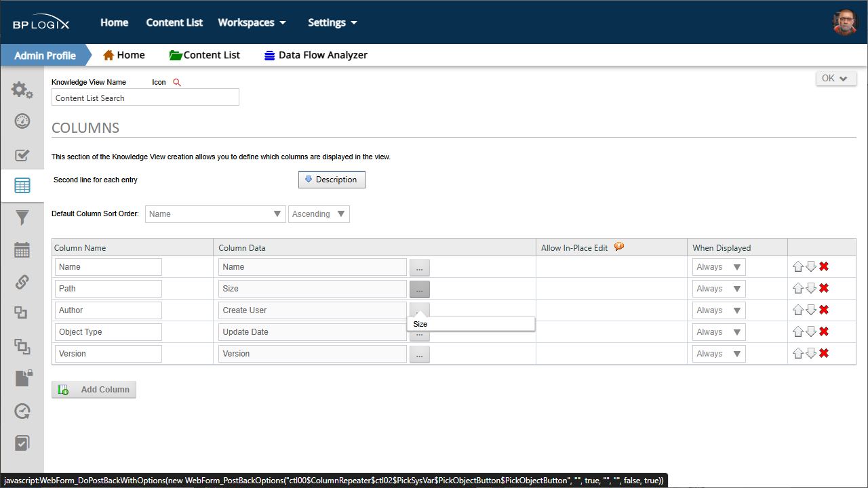The height and width of the screenshot is (488, 868).
Task: Move the Path column up
Action: tap(797, 288)
